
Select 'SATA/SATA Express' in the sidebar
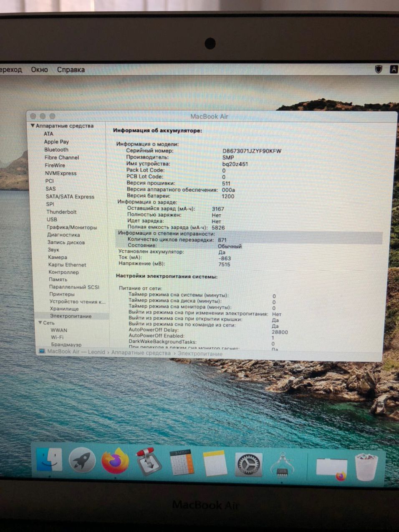(x=70, y=197)
